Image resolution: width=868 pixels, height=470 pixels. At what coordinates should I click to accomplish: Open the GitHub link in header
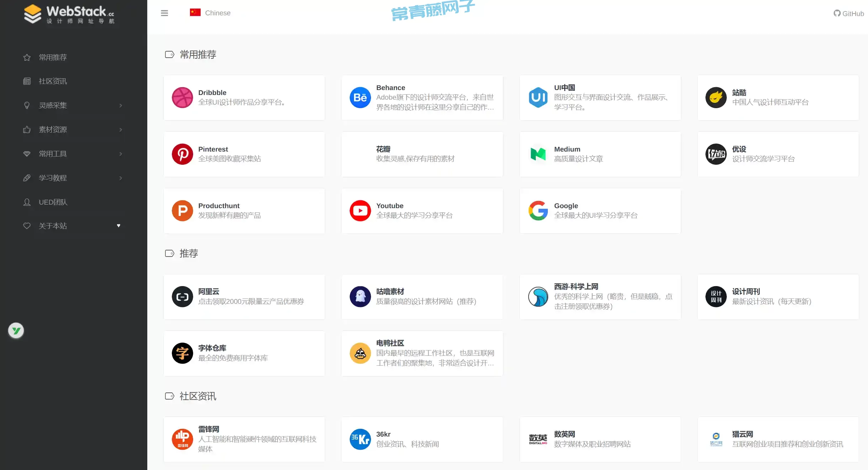(x=848, y=14)
